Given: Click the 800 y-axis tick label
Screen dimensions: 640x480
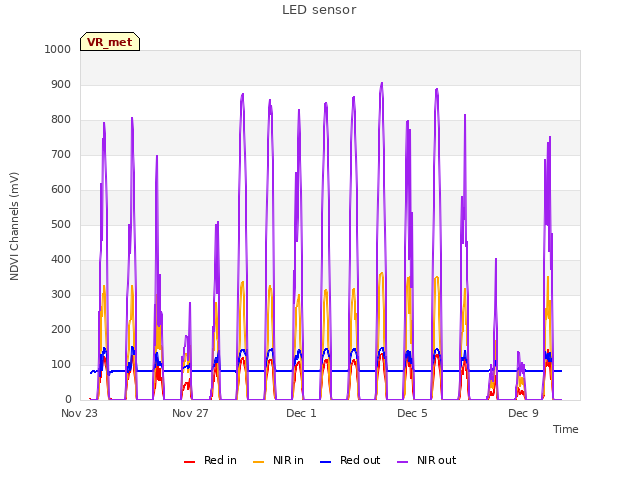Looking at the screenshot, I should [x=61, y=120].
